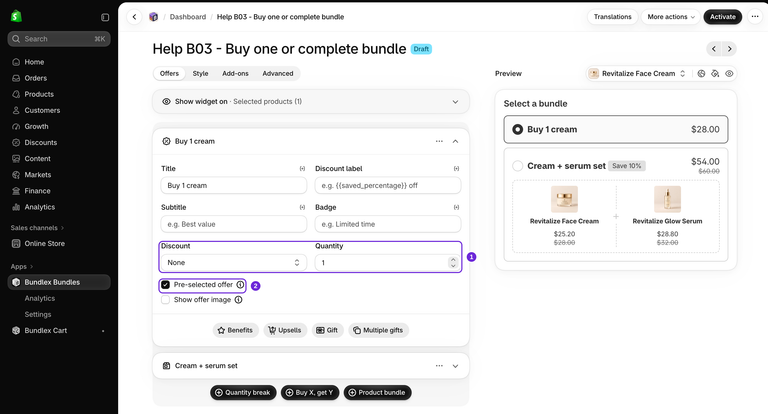Screen dimensions: 768x414
Task: Add Benefits to the offer
Action: tap(236, 330)
